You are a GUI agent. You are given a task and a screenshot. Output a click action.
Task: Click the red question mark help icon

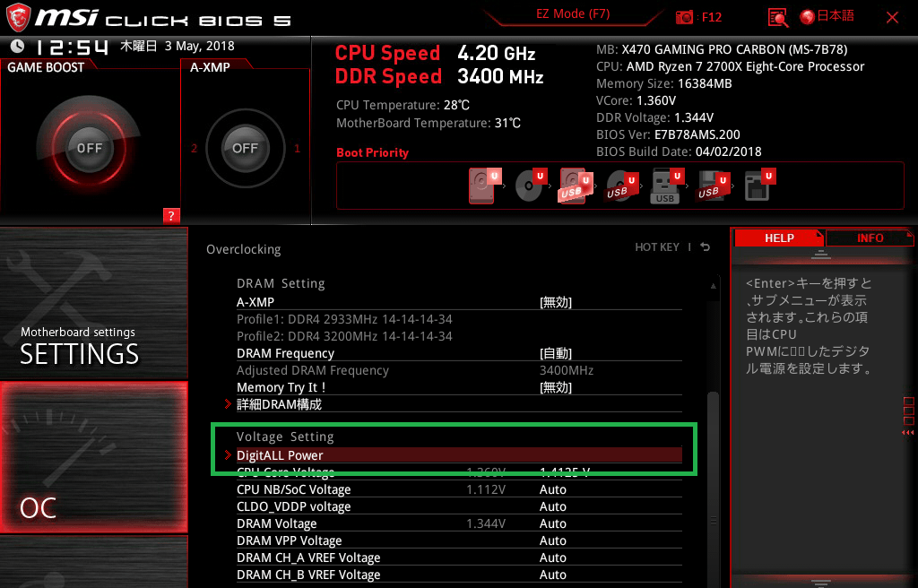tap(171, 215)
